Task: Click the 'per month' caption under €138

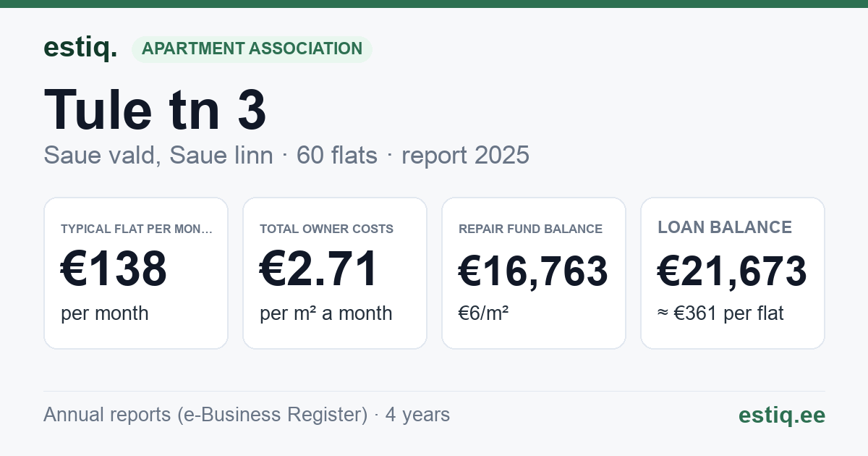Action: 104,313
